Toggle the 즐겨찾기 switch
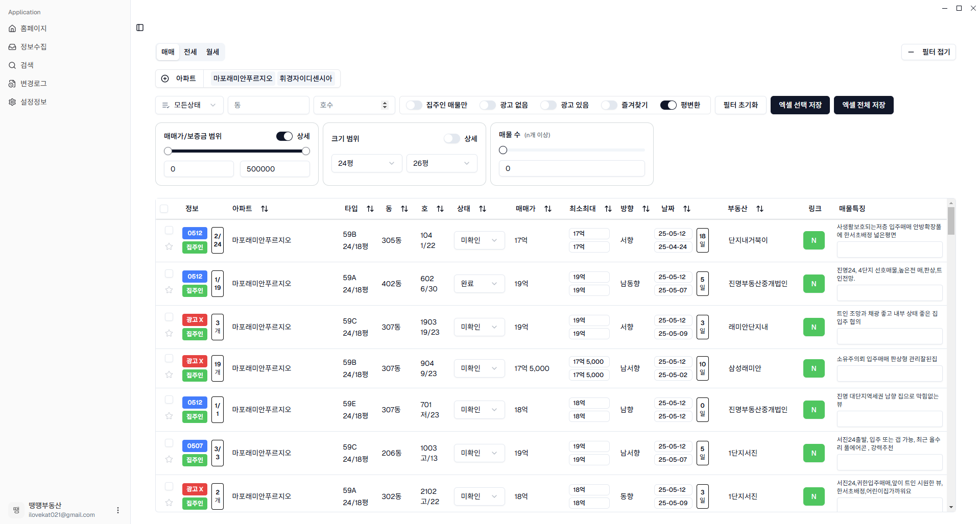Screen dimensions: 980x524 click(609, 105)
